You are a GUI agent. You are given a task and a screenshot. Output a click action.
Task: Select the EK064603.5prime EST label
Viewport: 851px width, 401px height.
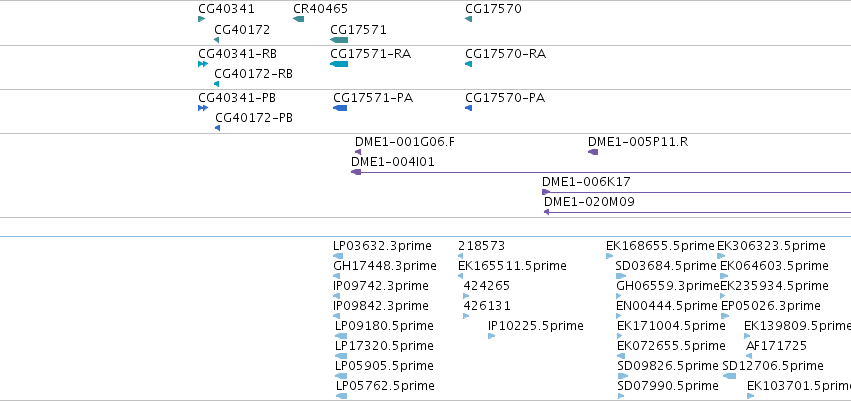(774, 266)
